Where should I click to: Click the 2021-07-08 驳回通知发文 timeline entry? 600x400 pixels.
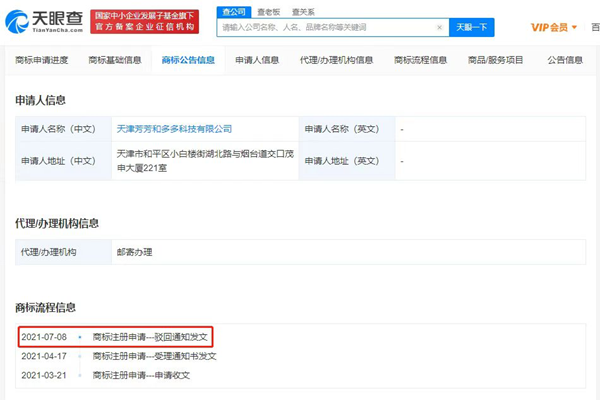tap(149, 337)
